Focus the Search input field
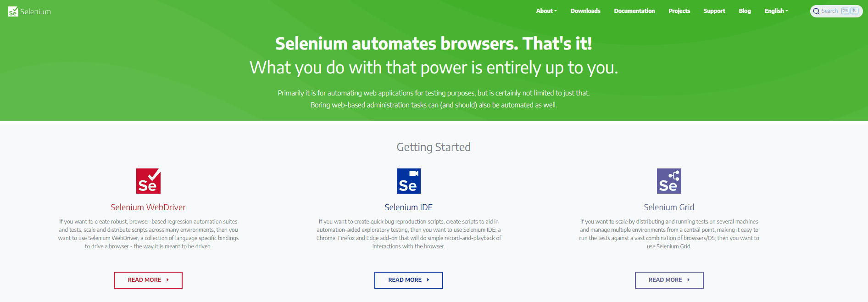This screenshot has width=868, height=302. pyautogui.click(x=836, y=11)
